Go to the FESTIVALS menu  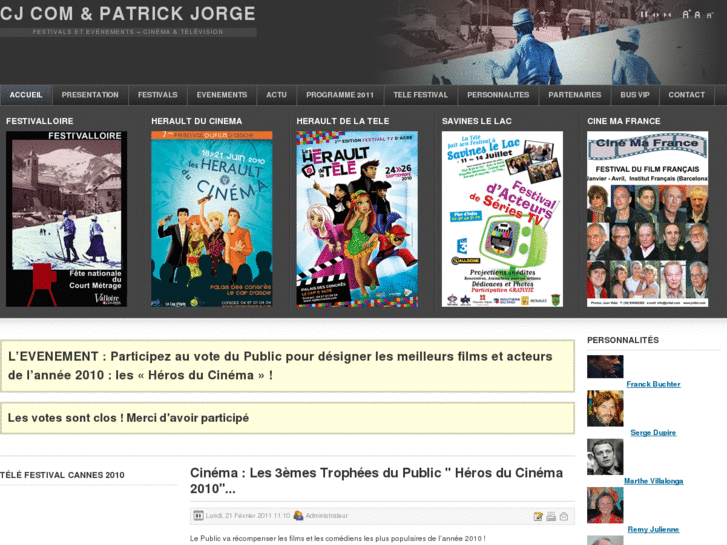point(158,95)
